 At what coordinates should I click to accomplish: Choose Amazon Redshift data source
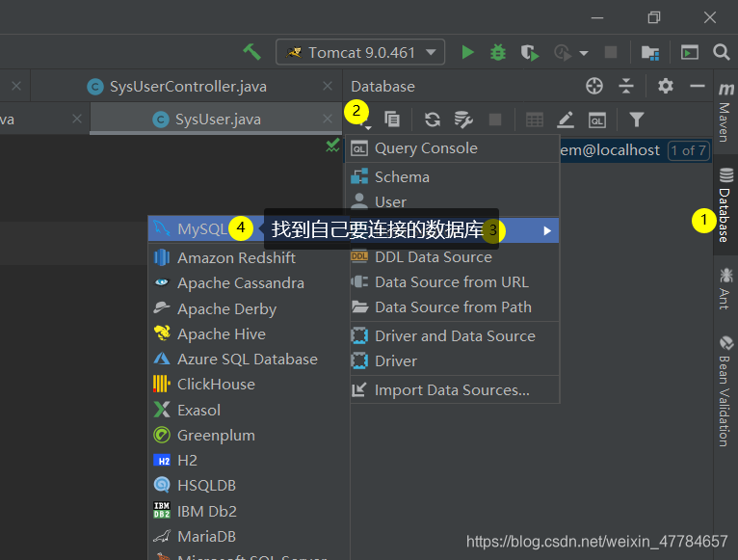click(x=249, y=258)
